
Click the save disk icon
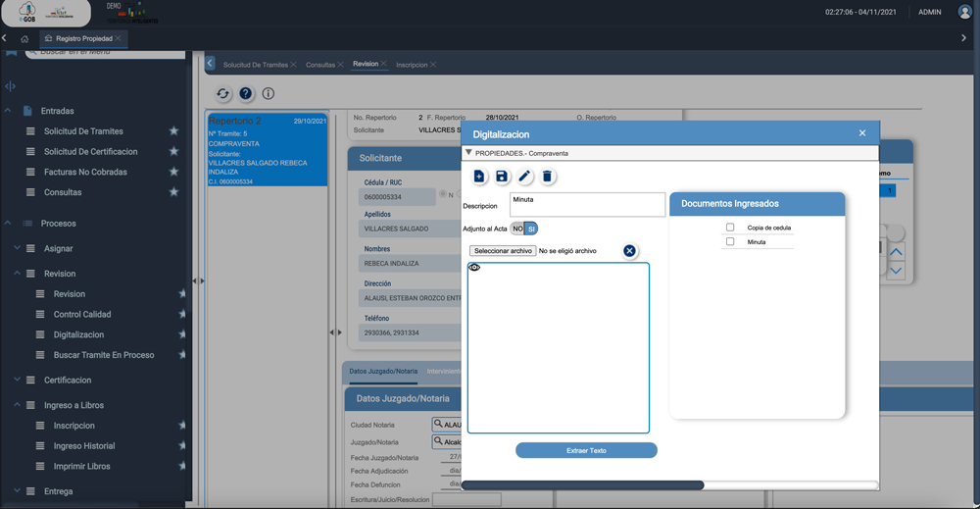[502, 177]
